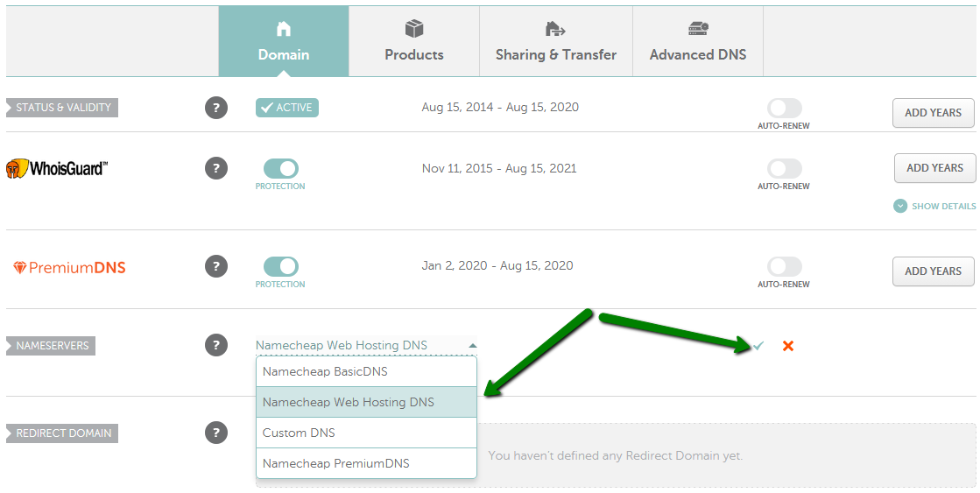980x493 pixels.
Task: Open help icon next to PremiumDNS
Action: pos(216,266)
